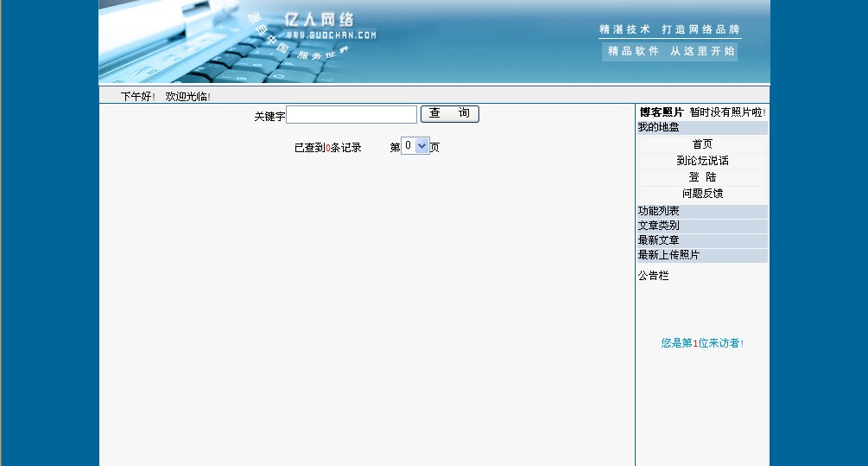Expand the 最新文章 section
Viewport: 868px width, 466px height.
pyautogui.click(x=659, y=240)
